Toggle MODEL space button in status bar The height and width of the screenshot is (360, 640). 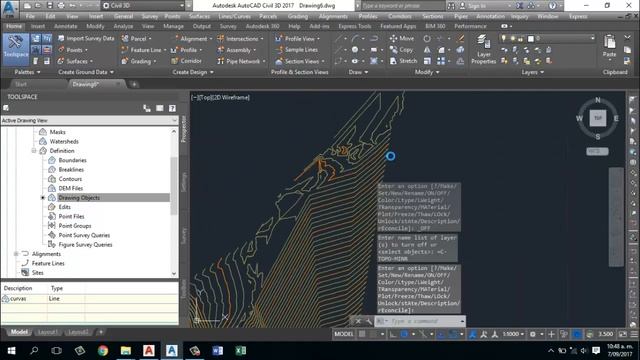point(344,334)
